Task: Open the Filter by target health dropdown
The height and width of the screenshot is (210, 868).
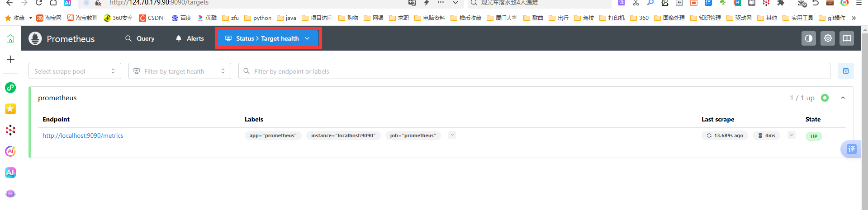Action: [x=180, y=71]
